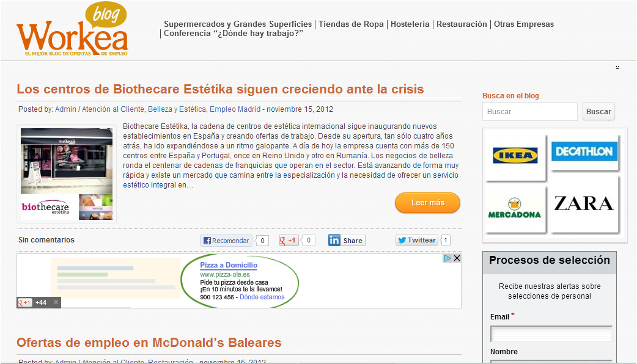Click the Procesos de selección heading
Image resolution: width=637 pixels, height=364 pixels.
pyautogui.click(x=550, y=260)
